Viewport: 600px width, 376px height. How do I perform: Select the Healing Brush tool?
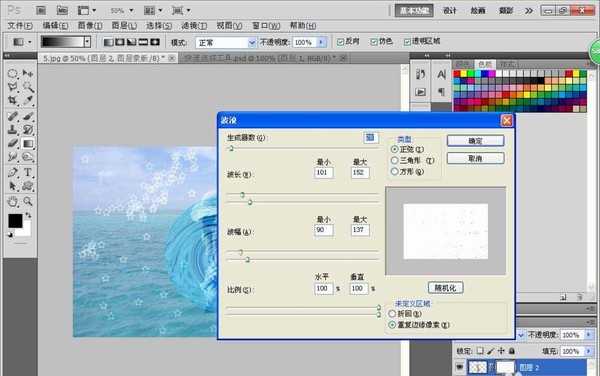[x=13, y=116]
